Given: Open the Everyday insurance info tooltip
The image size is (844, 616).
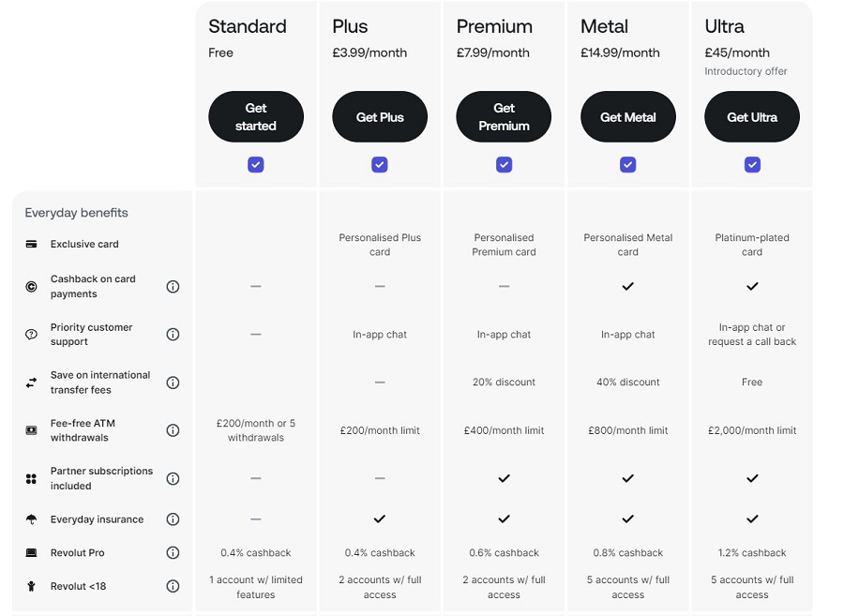Looking at the screenshot, I should click(173, 518).
